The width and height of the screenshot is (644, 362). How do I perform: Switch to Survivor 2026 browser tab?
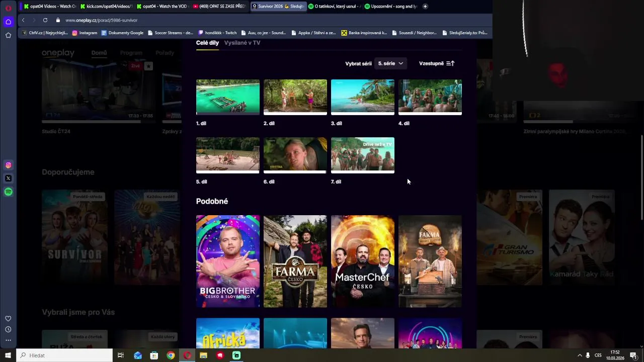(x=279, y=6)
